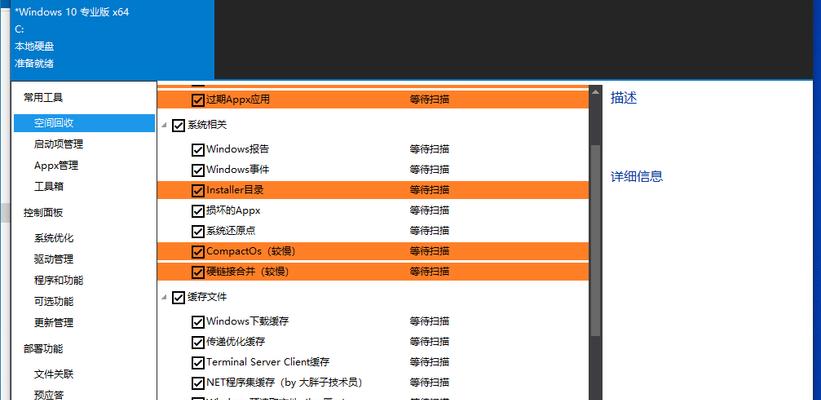Uncheck the 损坏的Appx checkbox
Screen dimensions: 821x400
coord(197,211)
